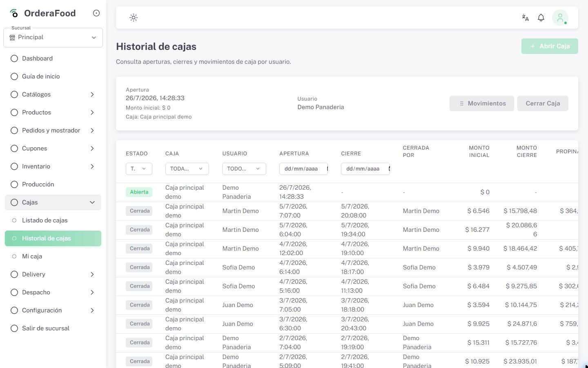This screenshot has height=368, width=588.
Task: Expand the Productos menu chevron
Action: click(x=92, y=112)
